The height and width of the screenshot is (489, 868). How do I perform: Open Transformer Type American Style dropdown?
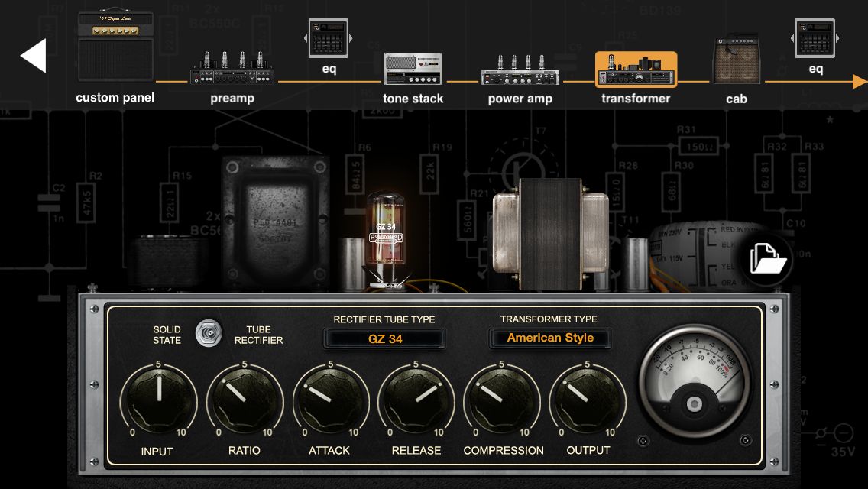[550, 338]
